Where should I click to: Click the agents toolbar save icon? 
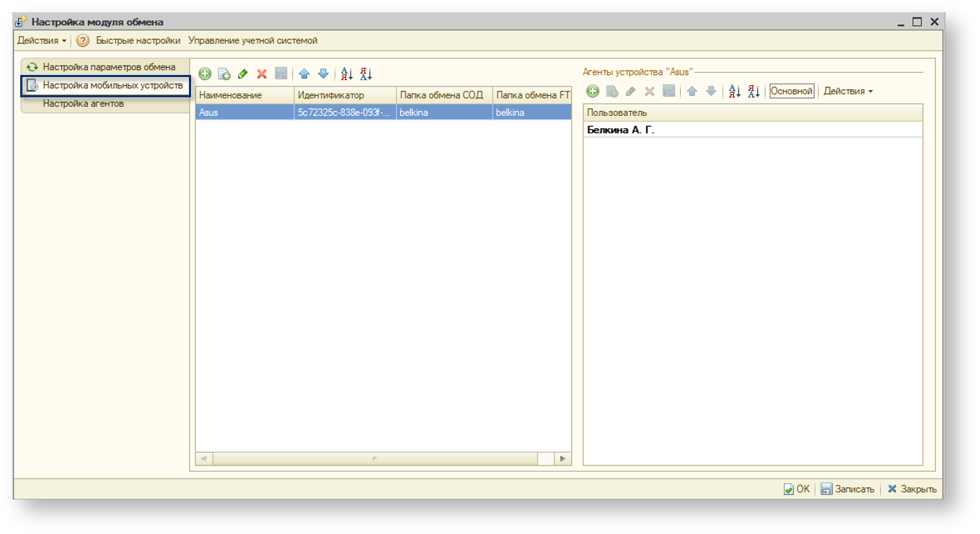click(x=669, y=92)
